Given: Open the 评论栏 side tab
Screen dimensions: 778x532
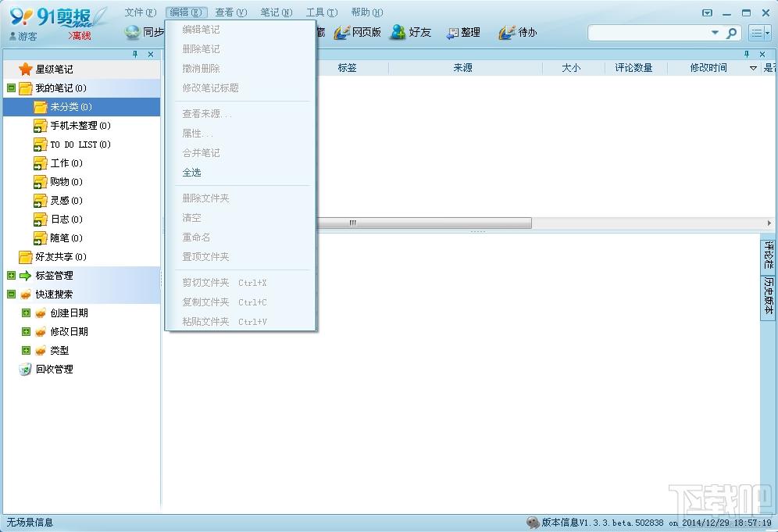Looking at the screenshot, I should tap(768, 255).
